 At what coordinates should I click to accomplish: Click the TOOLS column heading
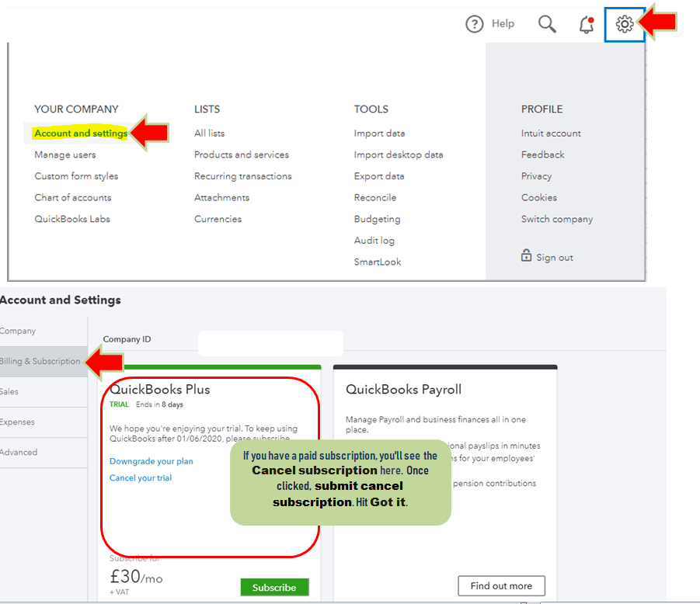click(371, 109)
